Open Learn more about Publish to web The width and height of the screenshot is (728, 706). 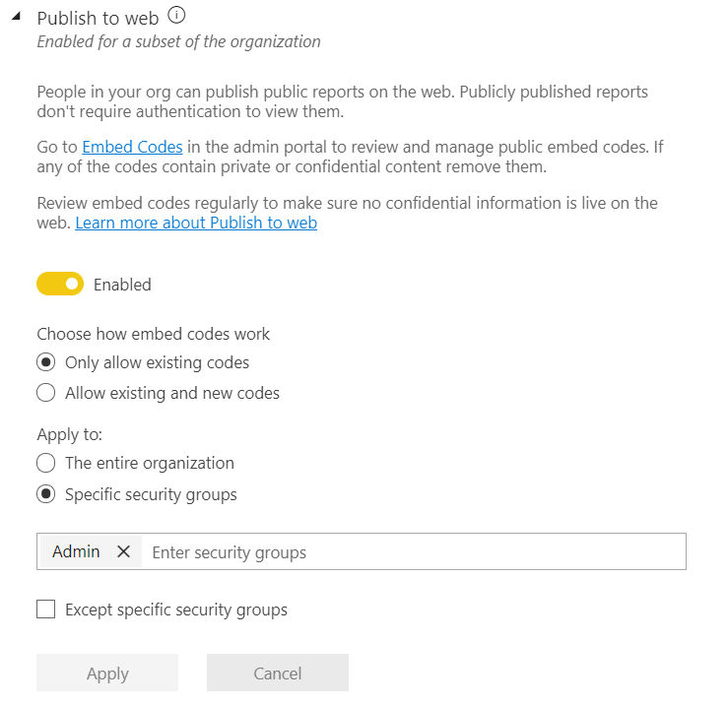(196, 223)
